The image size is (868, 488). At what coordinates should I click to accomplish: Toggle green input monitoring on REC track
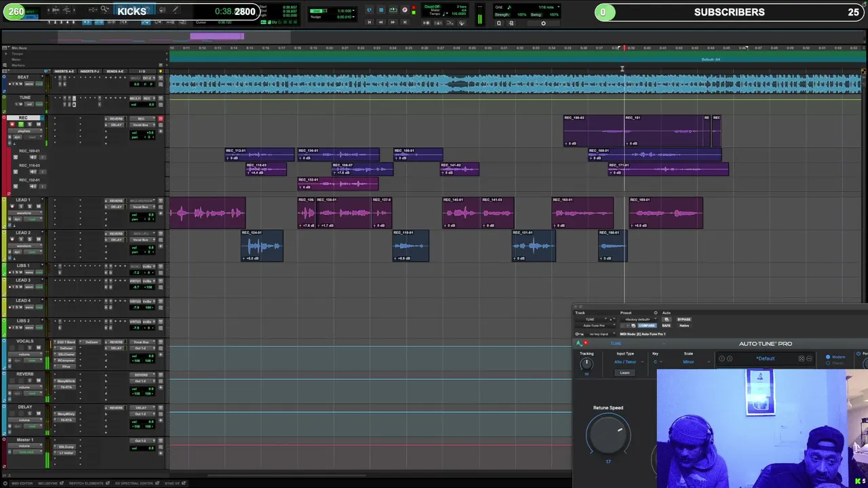[x=21, y=124]
